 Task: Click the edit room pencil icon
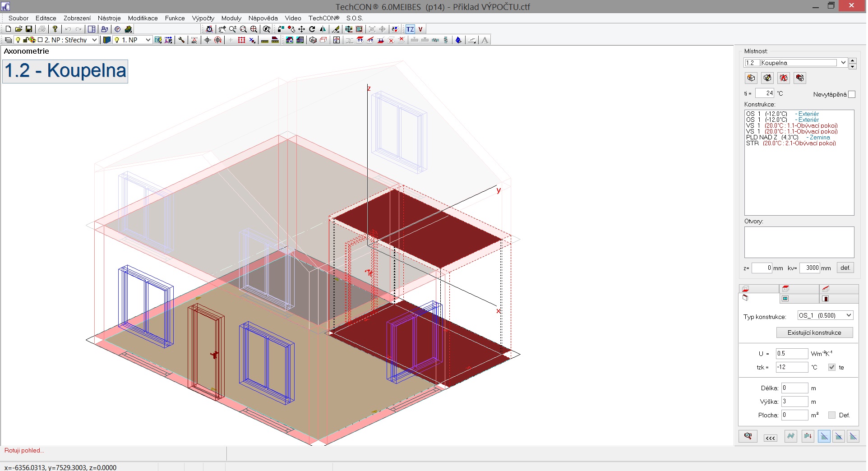[x=767, y=78]
